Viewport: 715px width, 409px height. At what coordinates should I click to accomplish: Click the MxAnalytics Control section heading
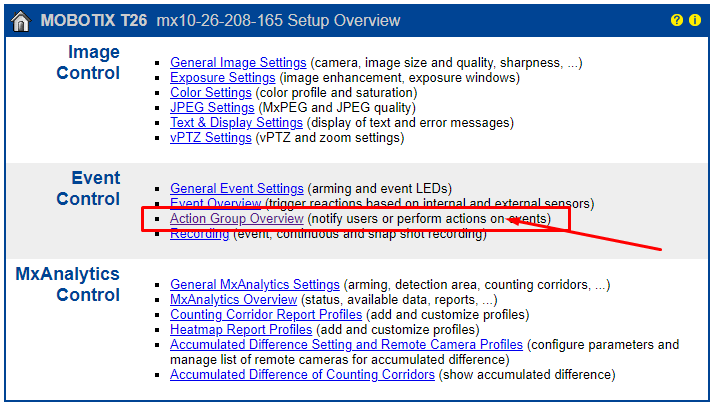tap(67, 285)
